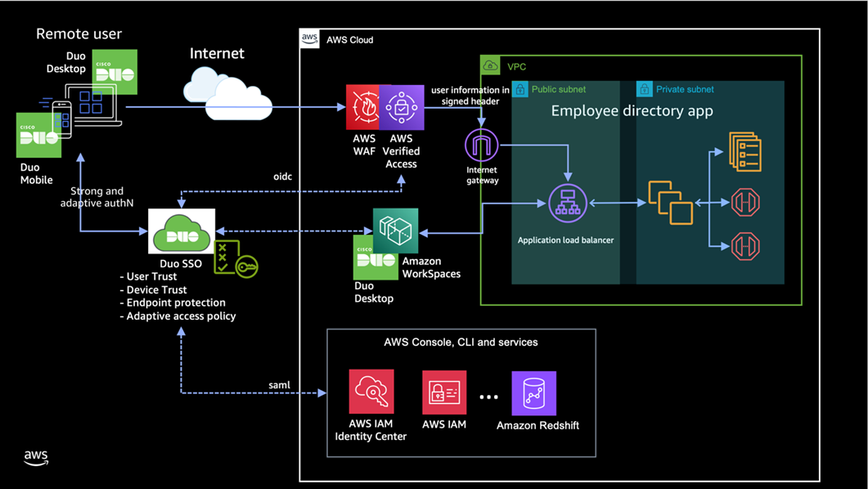
Task: Click the Amazon WorkSpaces icon
Action: pyautogui.click(x=396, y=231)
